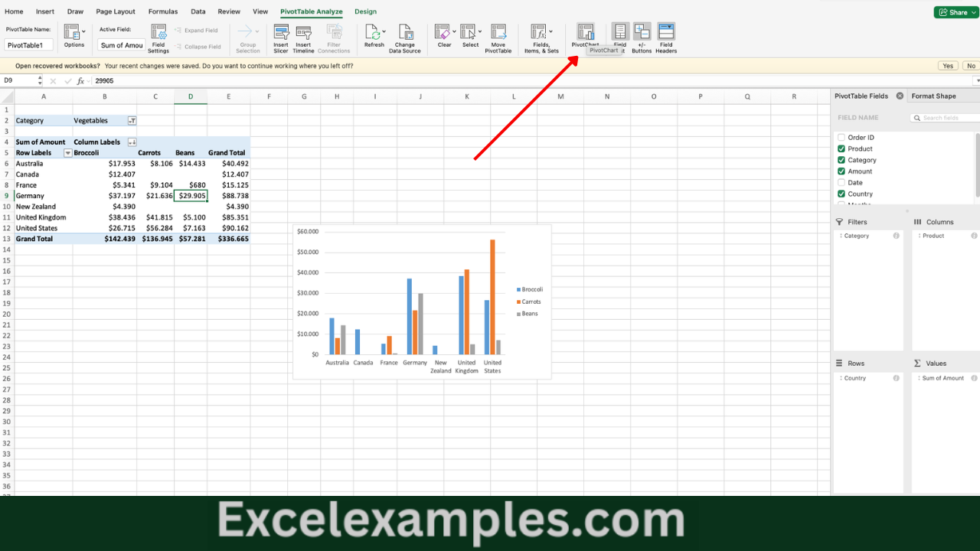
Task: Open the Row Labels filter dropdown
Action: [x=67, y=152]
